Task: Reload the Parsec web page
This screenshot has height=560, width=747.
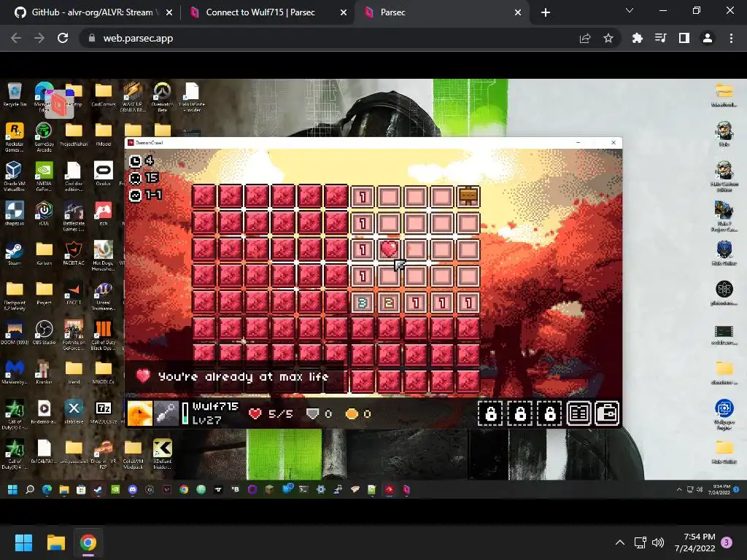Action: point(63,38)
